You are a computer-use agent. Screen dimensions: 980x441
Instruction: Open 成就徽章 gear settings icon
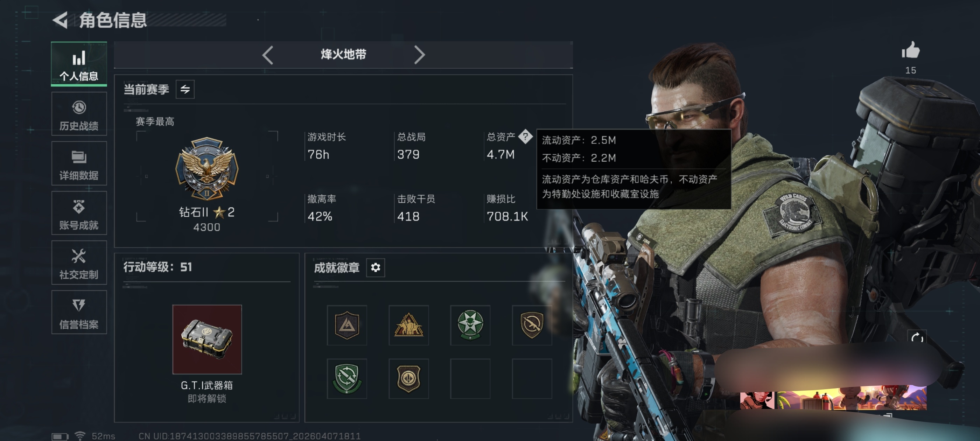coord(375,267)
